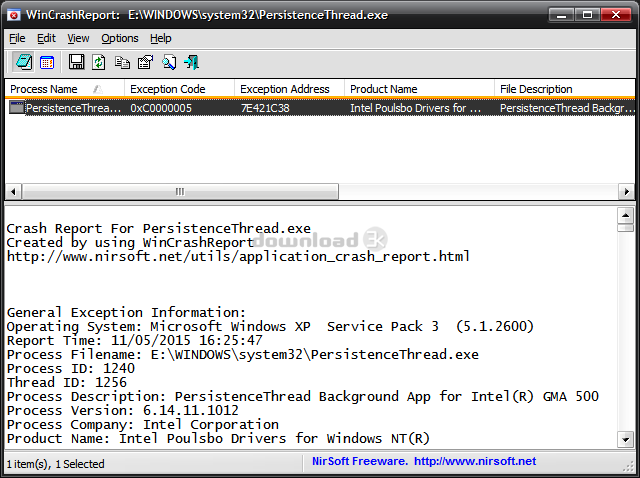Close the WinCrashReport window
The height and width of the screenshot is (478, 640).
616,15
